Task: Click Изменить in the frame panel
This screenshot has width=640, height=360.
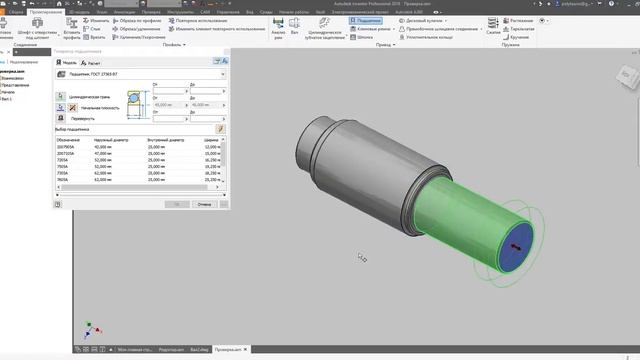Action: coord(96,20)
